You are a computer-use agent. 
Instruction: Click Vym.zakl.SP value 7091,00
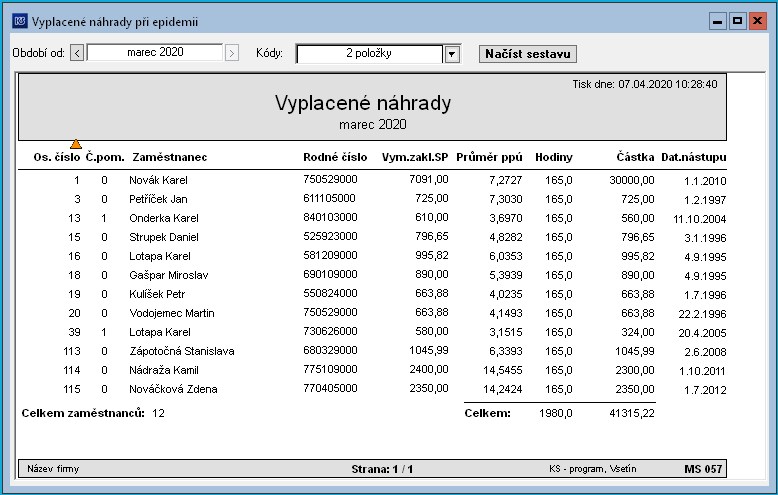pos(429,179)
